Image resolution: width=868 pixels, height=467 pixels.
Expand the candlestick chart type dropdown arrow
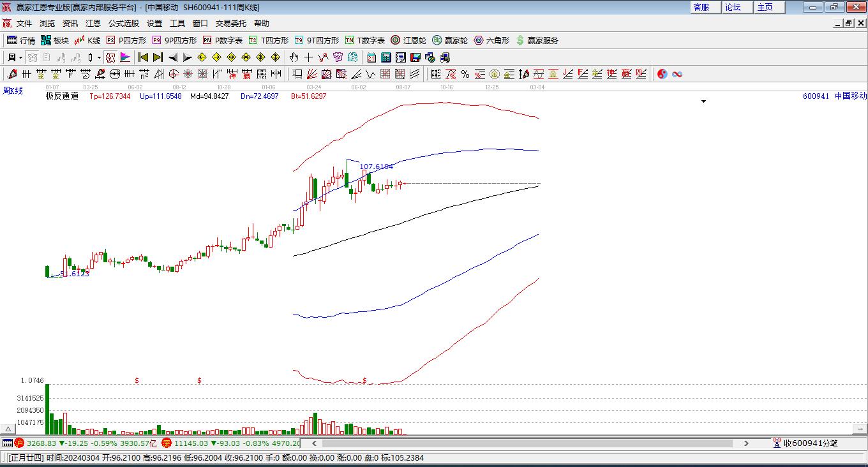98,57
